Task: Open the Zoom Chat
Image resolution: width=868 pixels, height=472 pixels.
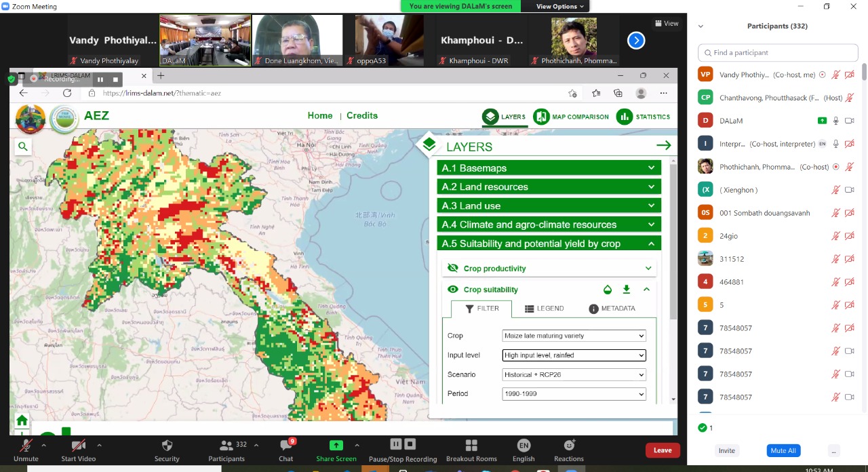Action: point(286,450)
